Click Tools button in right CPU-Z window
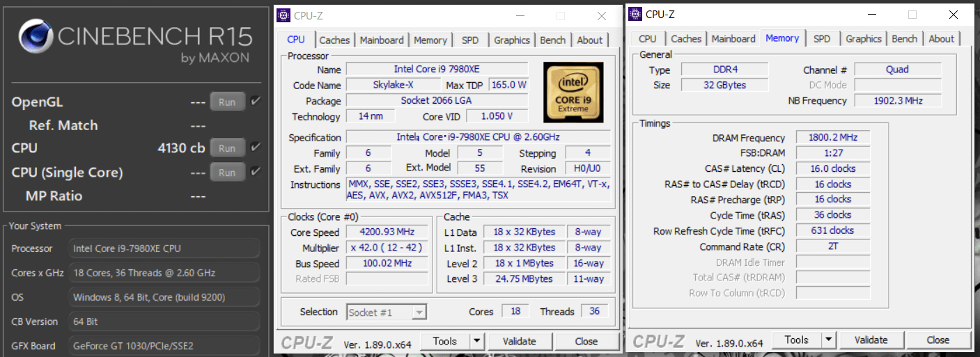 [796, 340]
